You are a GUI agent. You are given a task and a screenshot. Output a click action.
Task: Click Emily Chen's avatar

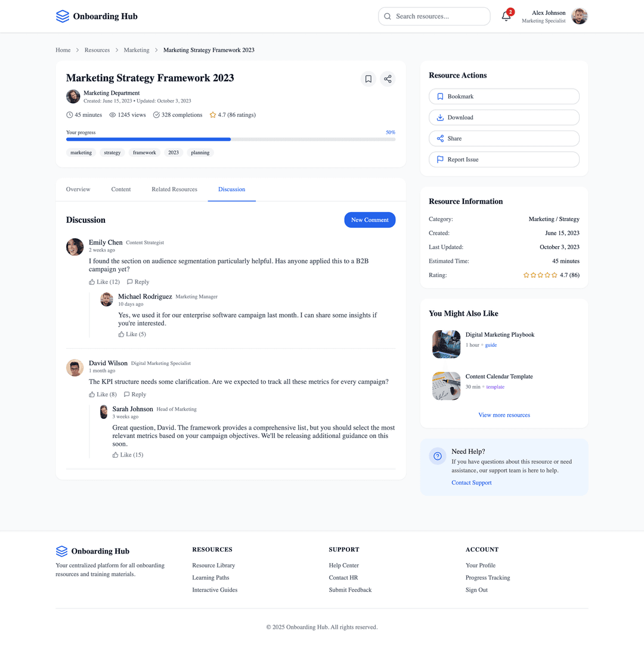(x=75, y=247)
